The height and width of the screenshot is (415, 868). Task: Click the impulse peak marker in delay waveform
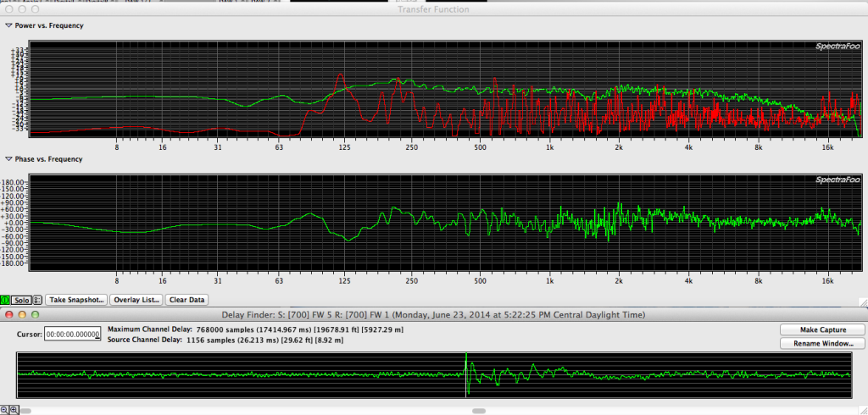(467, 373)
